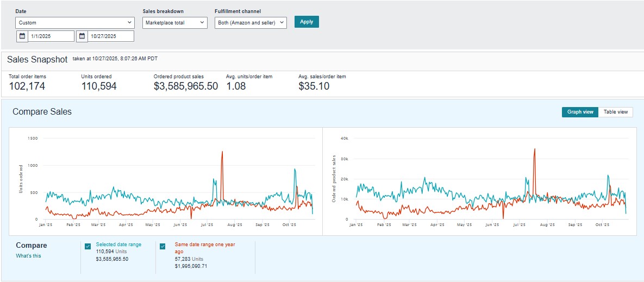
Task: Click the end date calendar icon
Action: 82,36
